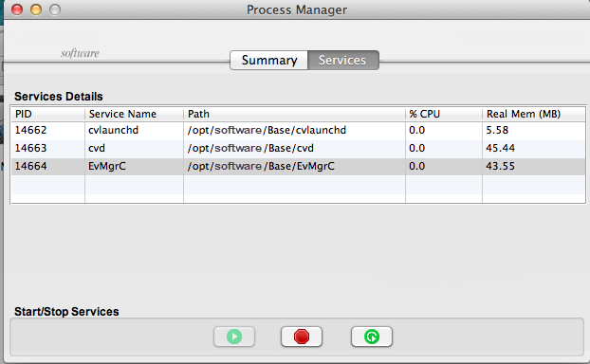The height and width of the screenshot is (364, 590).
Task: Close the Process Manager window
Action: (x=17, y=9)
